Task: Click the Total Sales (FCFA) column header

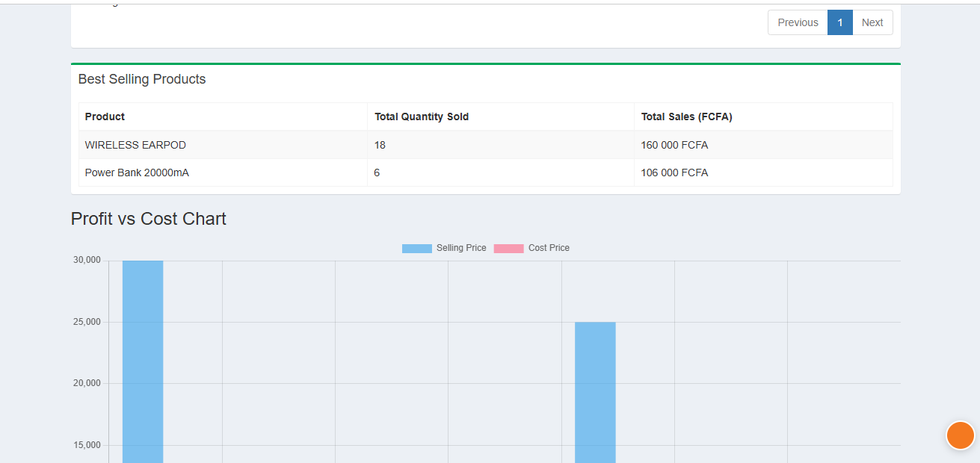Action: [686, 116]
